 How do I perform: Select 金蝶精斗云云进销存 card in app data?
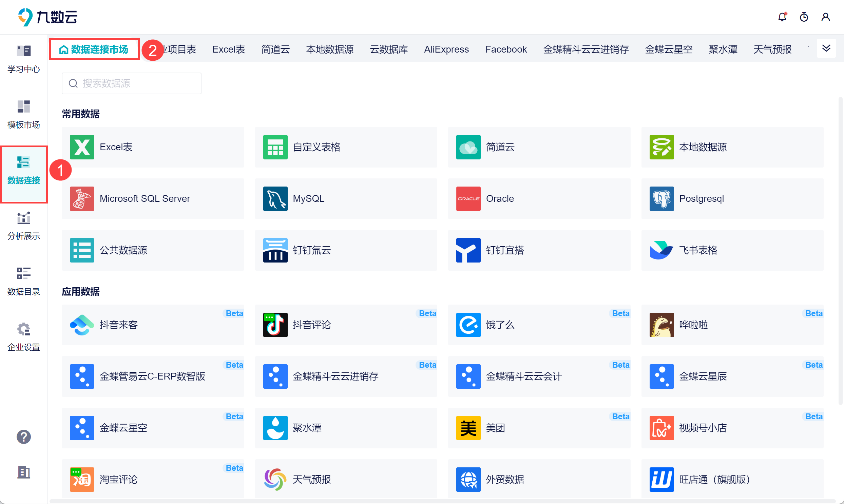(346, 376)
